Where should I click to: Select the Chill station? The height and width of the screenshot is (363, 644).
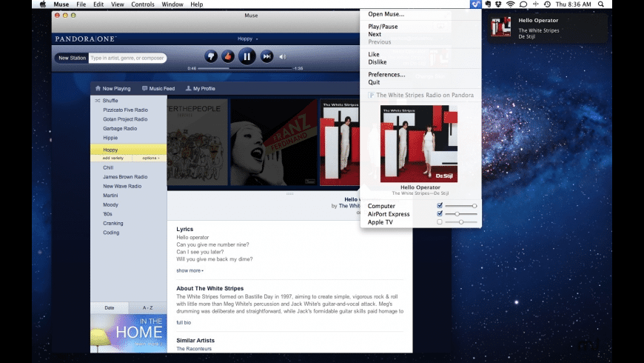click(x=108, y=167)
